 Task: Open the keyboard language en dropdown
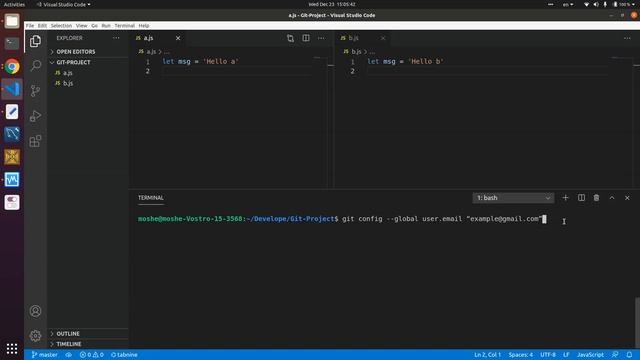(x=568, y=4)
